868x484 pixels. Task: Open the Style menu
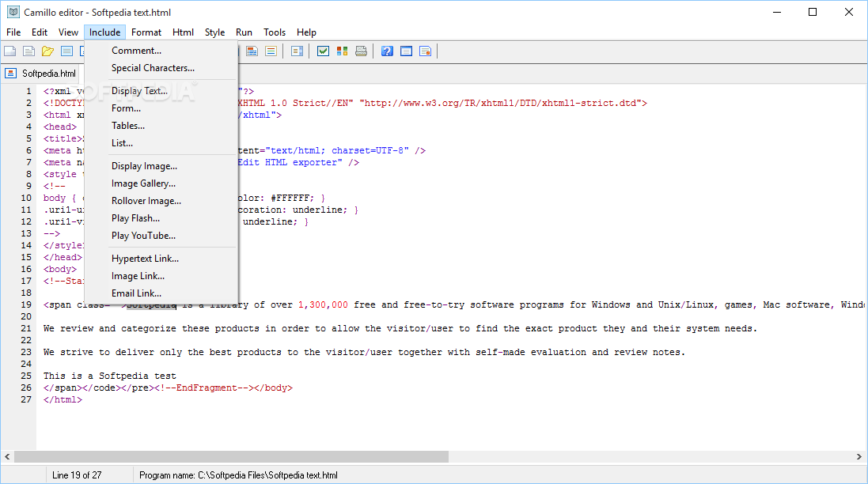pos(214,32)
